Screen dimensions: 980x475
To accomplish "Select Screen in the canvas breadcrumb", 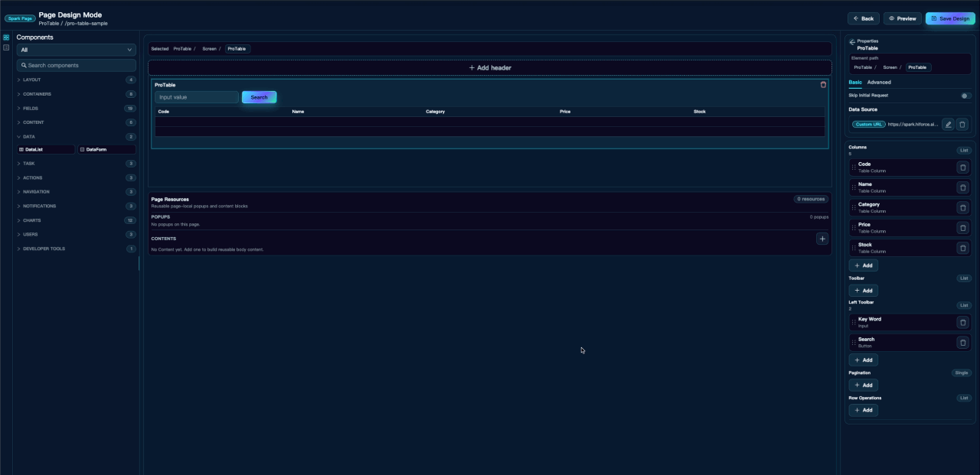I will (209, 49).
